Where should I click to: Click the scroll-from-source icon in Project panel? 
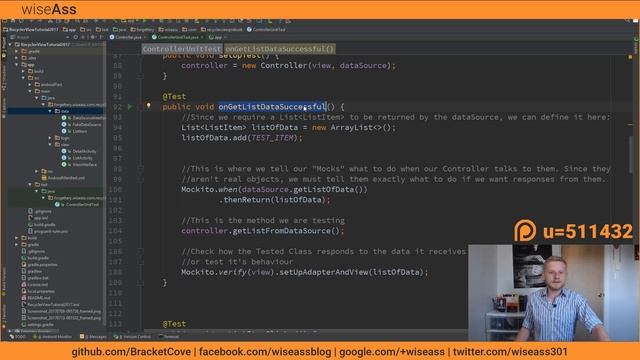point(76,37)
